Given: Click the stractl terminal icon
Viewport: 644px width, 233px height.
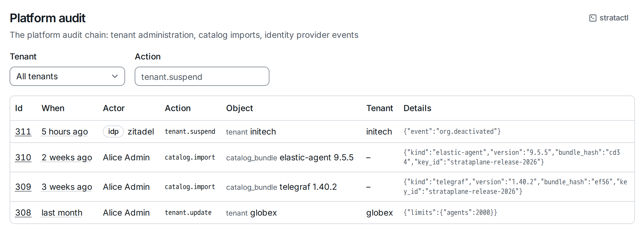Looking at the screenshot, I should [x=593, y=18].
